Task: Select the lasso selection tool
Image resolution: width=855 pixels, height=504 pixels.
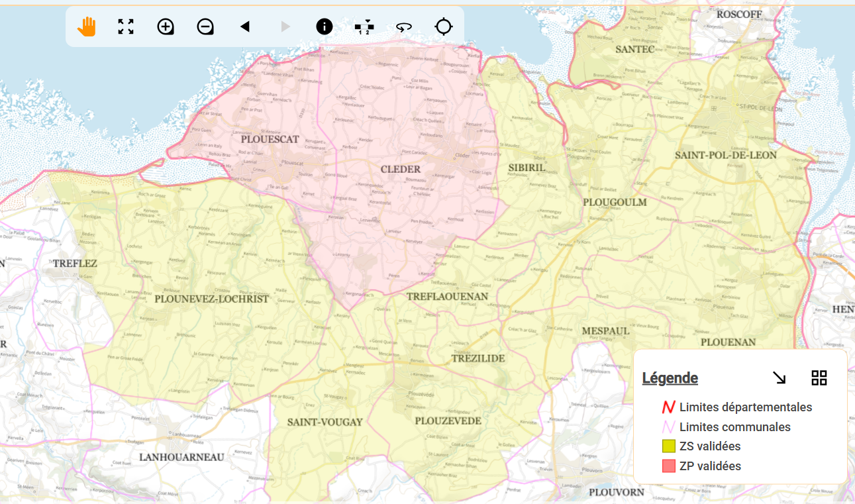Action: 404,26
